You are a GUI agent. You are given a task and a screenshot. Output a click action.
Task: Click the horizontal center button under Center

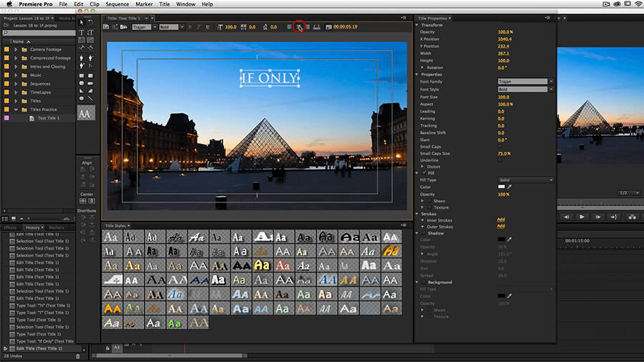click(x=82, y=201)
